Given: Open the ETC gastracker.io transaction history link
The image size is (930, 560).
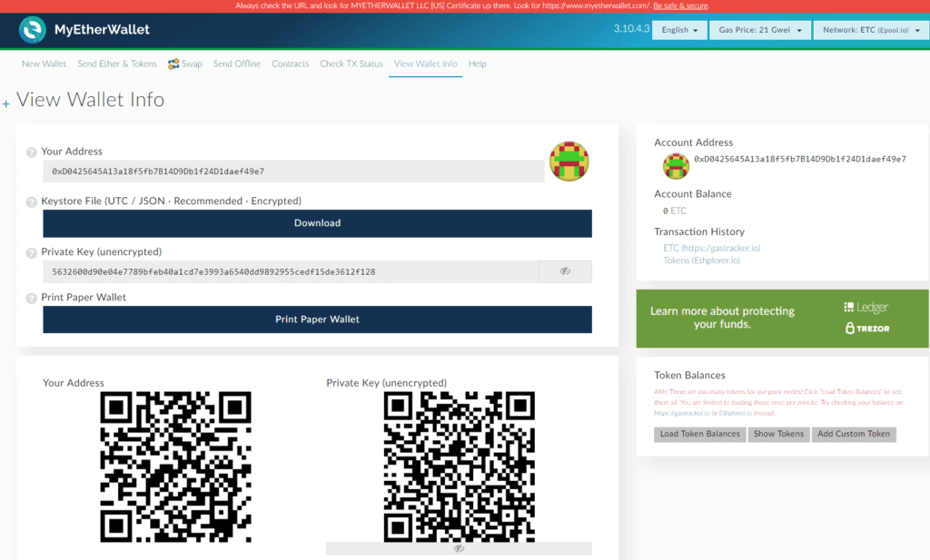Looking at the screenshot, I should click(711, 247).
